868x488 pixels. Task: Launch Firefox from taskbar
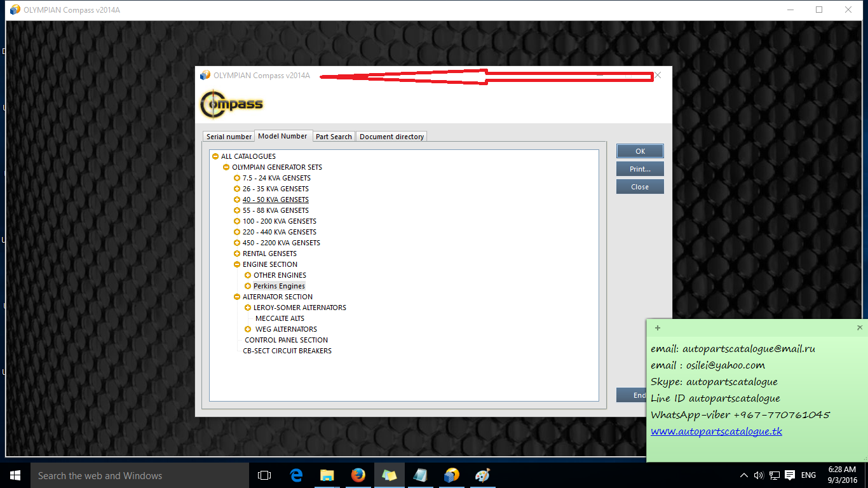pos(358,475)
